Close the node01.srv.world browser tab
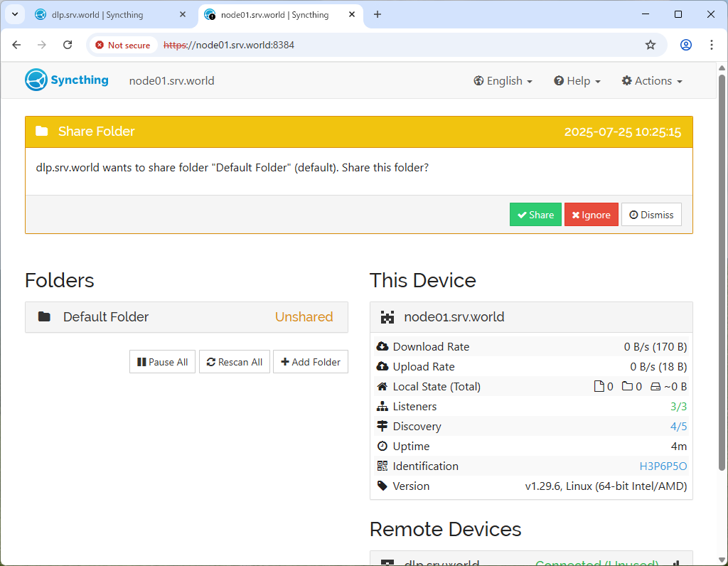 coord(352,15)
